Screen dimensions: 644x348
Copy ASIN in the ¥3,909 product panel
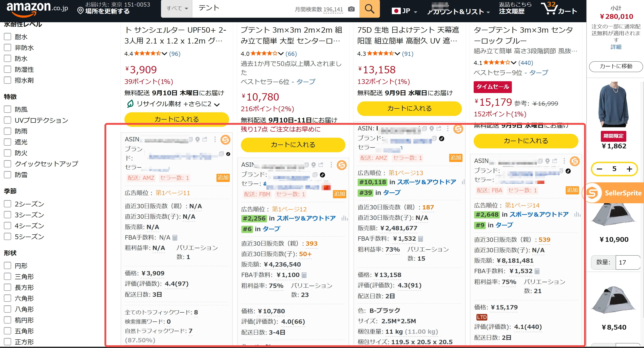click(x=191, y=139)
